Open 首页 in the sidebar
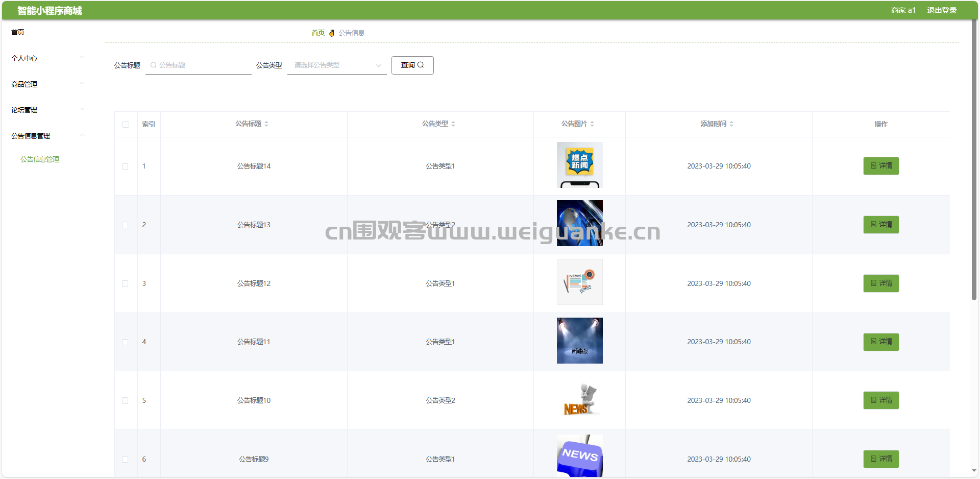The width and height of the screenshot is (980, 479). pos(18,32)
